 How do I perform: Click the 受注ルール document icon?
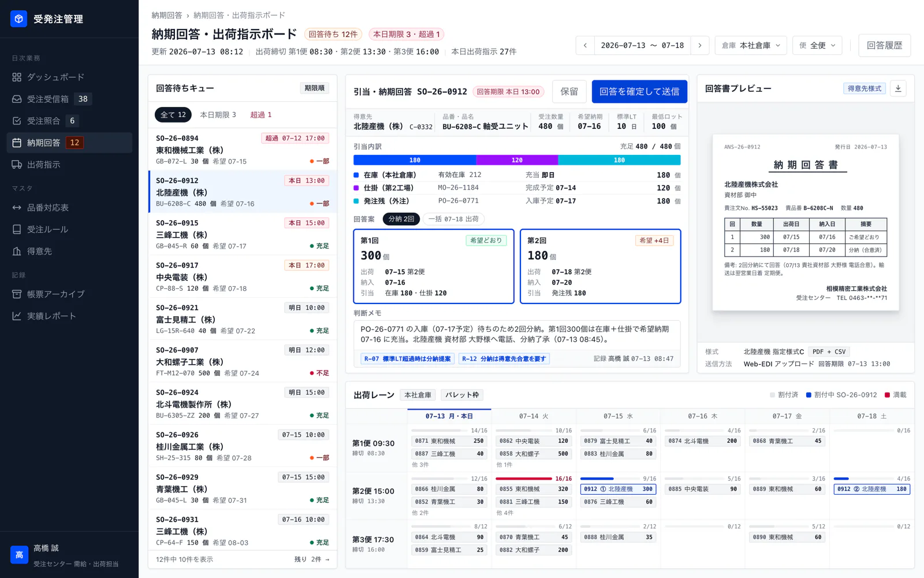click(17, 229)
